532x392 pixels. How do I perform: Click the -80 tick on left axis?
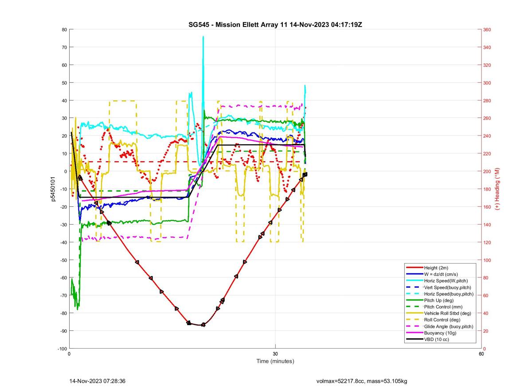[x=63, y=313]
